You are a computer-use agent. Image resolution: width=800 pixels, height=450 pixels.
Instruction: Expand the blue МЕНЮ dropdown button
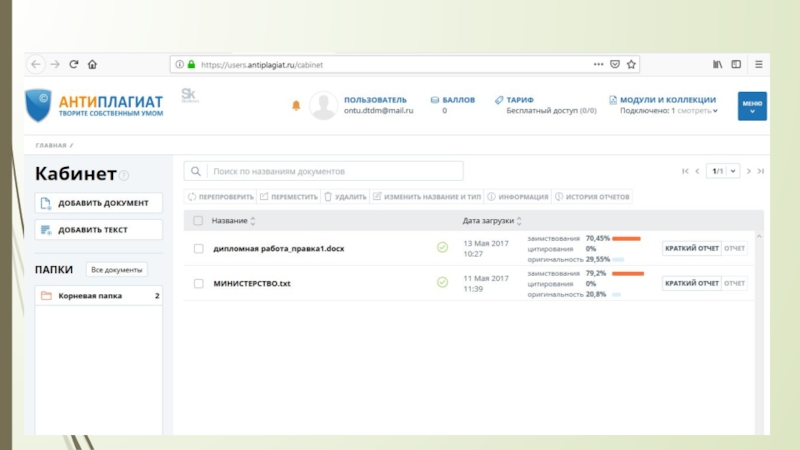pyautogui.click(x=752, y=106)
